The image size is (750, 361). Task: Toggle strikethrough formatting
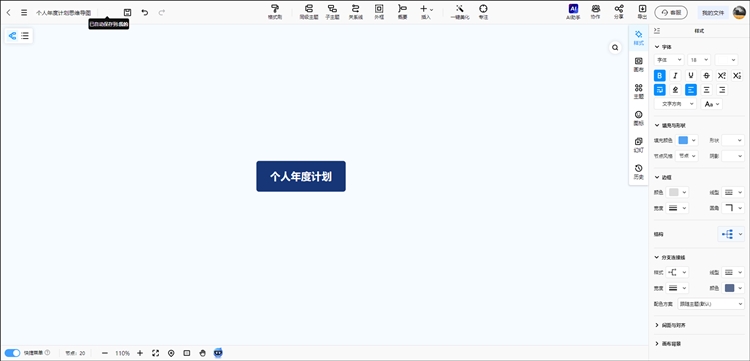(706, 76)
